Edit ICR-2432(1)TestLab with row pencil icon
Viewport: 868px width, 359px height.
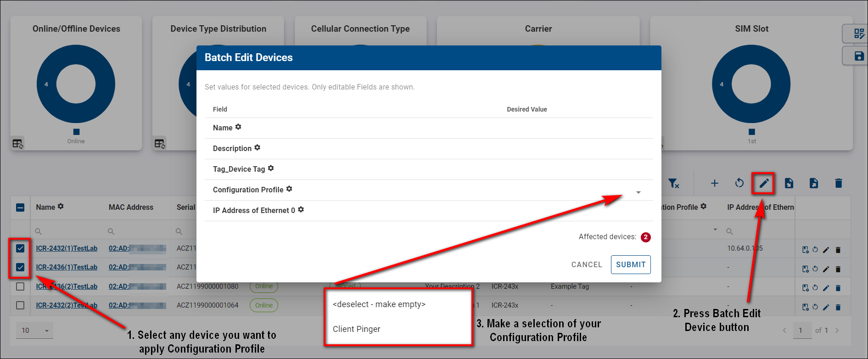point(826,250)
